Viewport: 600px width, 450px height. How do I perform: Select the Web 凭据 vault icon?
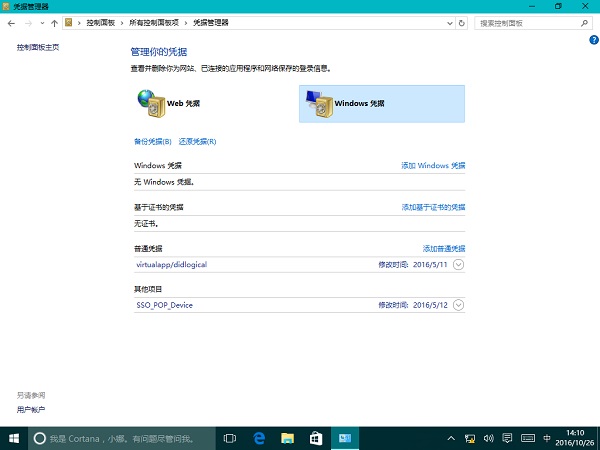(150, 103)
